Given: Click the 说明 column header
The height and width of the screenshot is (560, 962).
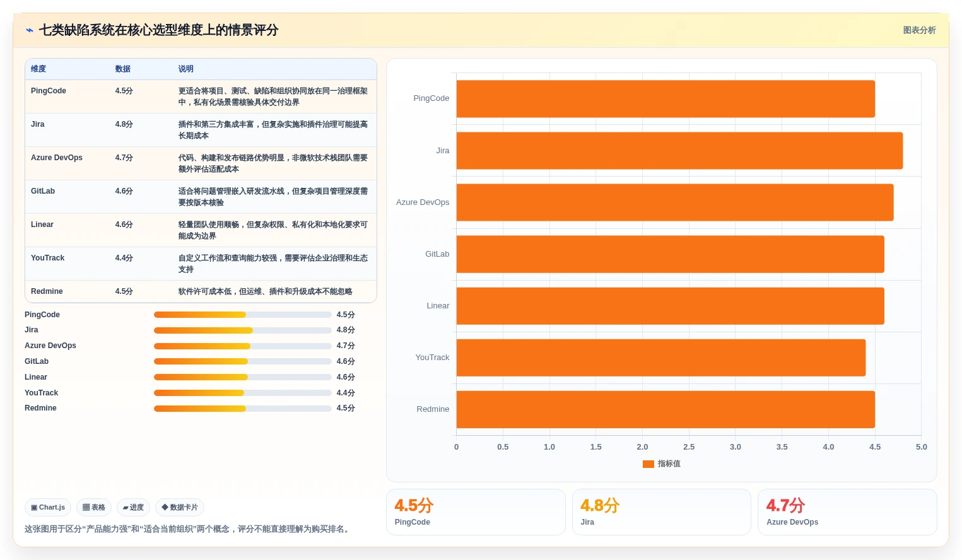Looking at the screenshot, I should 186,69.
